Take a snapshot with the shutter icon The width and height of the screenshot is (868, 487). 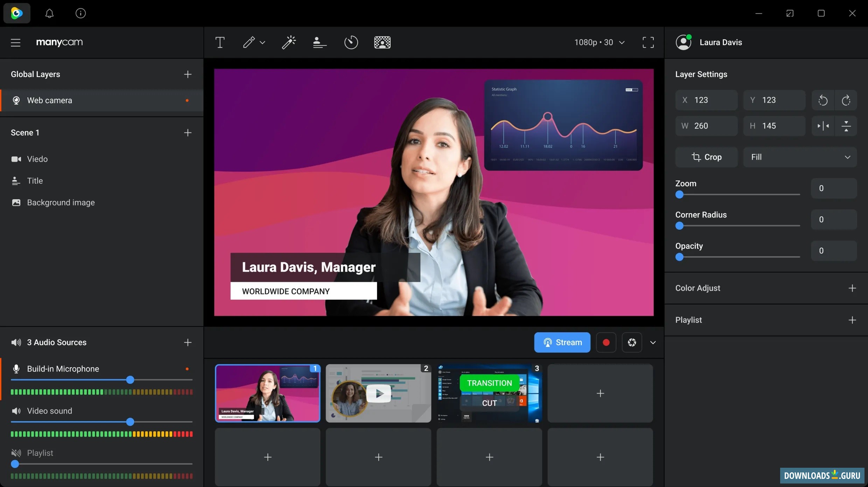pos(632,342)
